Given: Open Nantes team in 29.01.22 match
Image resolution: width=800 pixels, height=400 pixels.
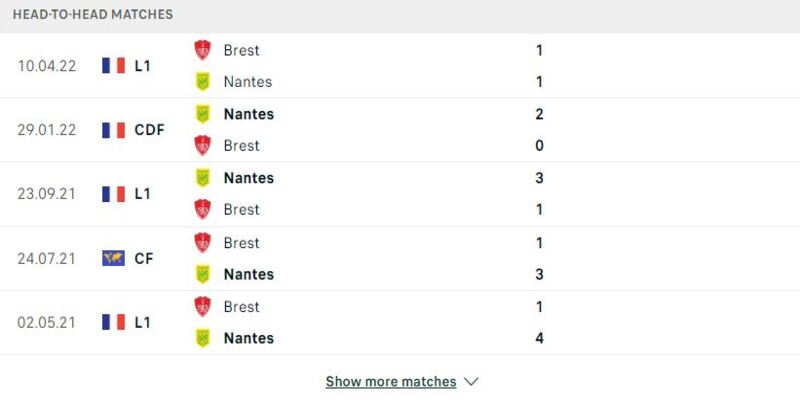Looking at the screenshot, I should 248,114.
